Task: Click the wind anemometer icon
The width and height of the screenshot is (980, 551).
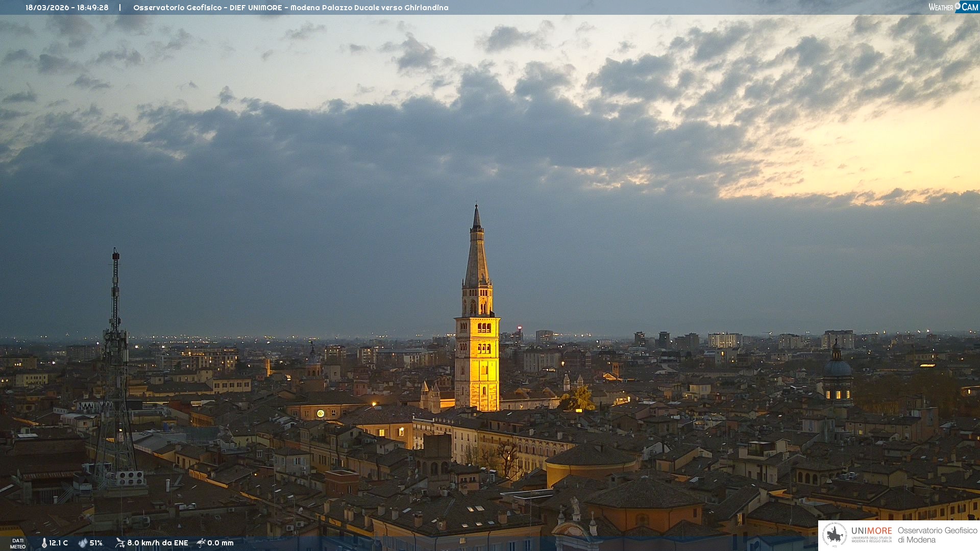Action: tap(120, 543)
